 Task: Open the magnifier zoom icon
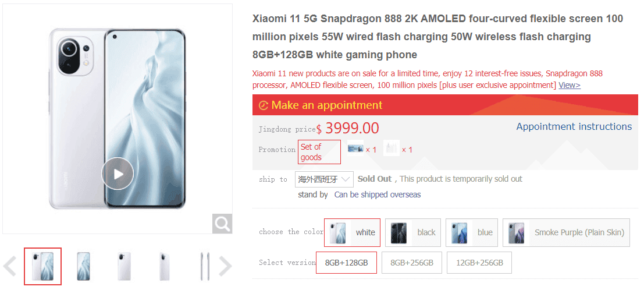(222, 224)
